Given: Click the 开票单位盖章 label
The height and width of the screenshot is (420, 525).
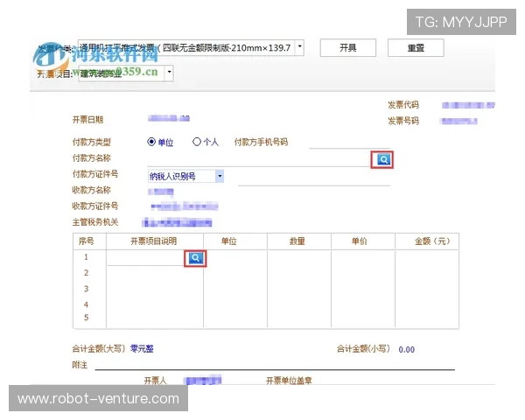Looking at the screenshot, I should [x=289, y=381].
